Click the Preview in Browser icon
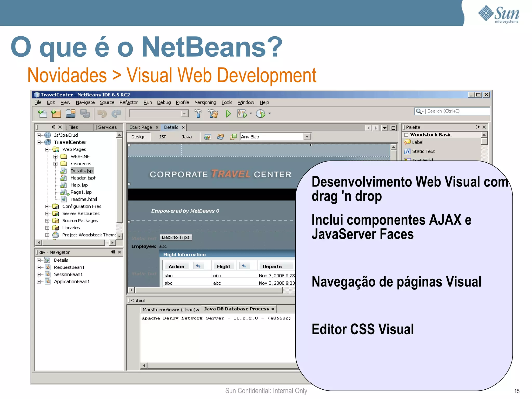The height and width of the screenshot is (399, 532). [x=208, y=137]
